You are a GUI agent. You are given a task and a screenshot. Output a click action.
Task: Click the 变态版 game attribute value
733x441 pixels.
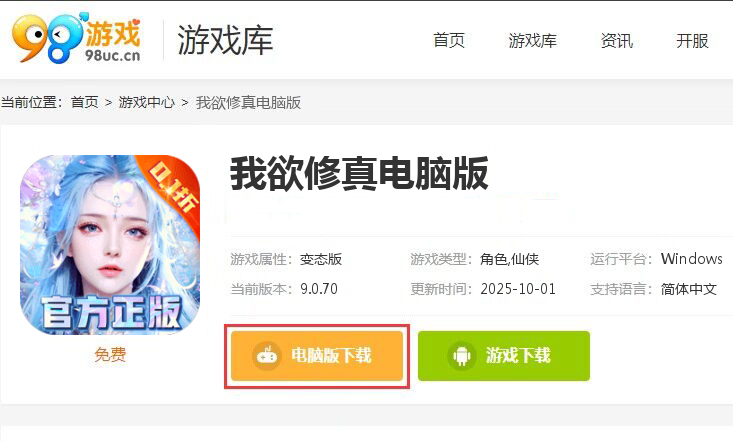click(x=321, y=259)
